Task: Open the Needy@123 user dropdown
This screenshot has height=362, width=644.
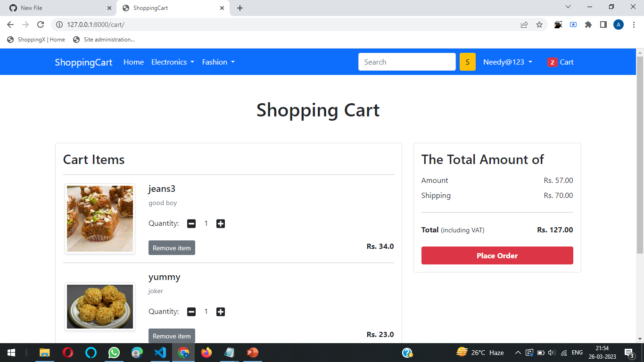Action: click(x=508, y=62)
